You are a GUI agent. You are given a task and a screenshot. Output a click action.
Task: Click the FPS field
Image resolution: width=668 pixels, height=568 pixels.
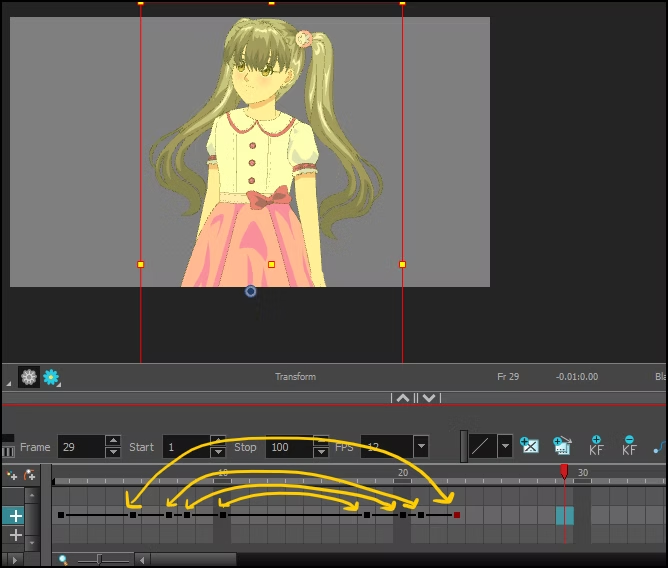(x=386, y=447)
